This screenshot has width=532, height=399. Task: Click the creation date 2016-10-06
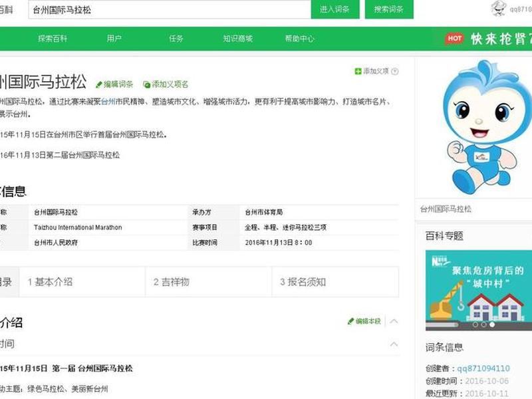(x=487, y=381)
